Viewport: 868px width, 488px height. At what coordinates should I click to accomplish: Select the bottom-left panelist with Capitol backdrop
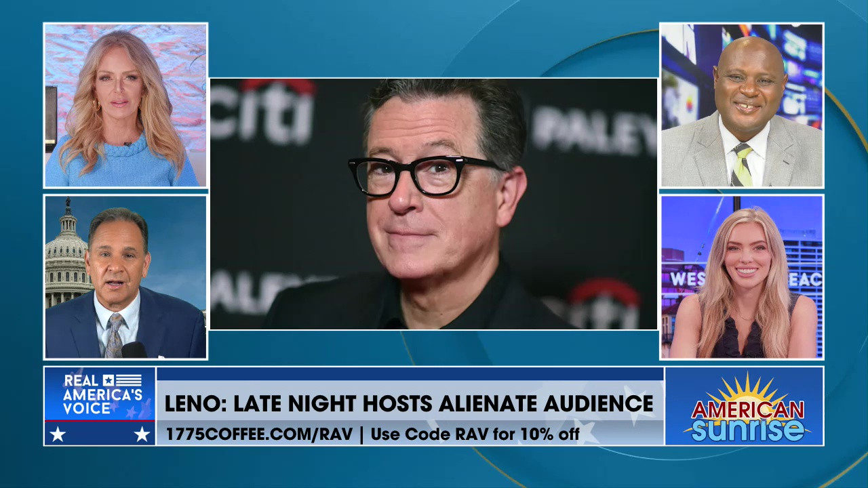point(125,277)
